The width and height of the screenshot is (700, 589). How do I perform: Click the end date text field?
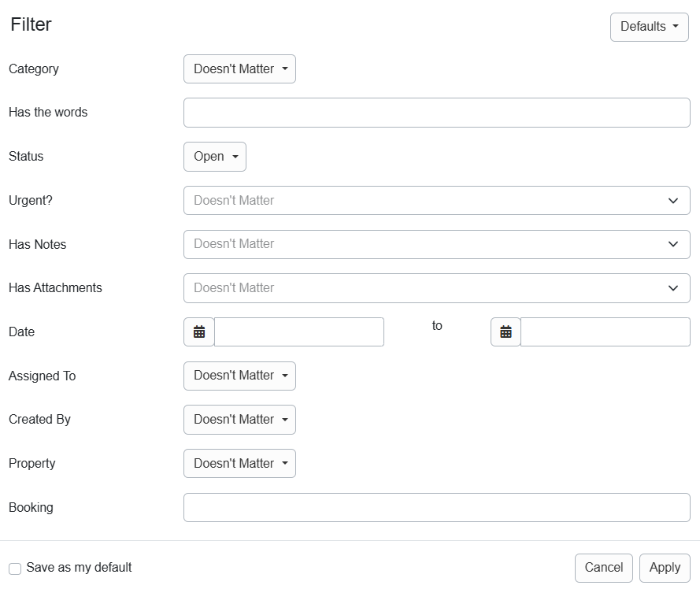coord(606,332)
